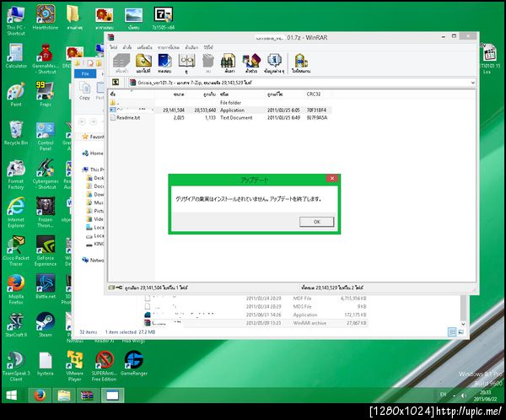Viewport: 506px width, 420px height.
Task: Open the Fraps desktop icon
Action: pyautogui.click(x=46, y=94)
